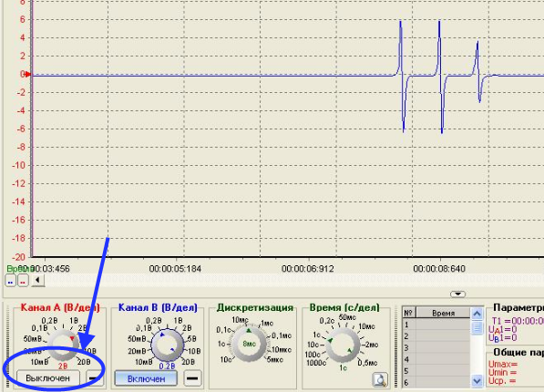Screen dimensions: 544x392
Task: Set Channel B knob to the 10В position
Action: pyautogui.click(x=194, y=351)
